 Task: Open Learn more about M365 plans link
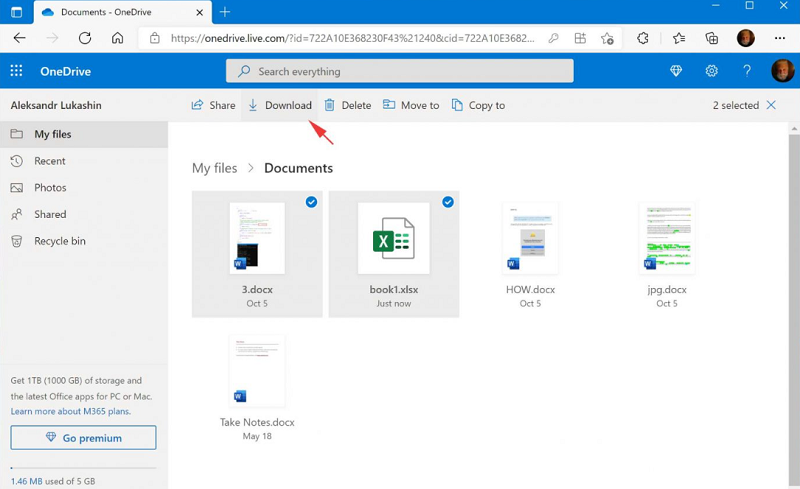click(71, 411)
